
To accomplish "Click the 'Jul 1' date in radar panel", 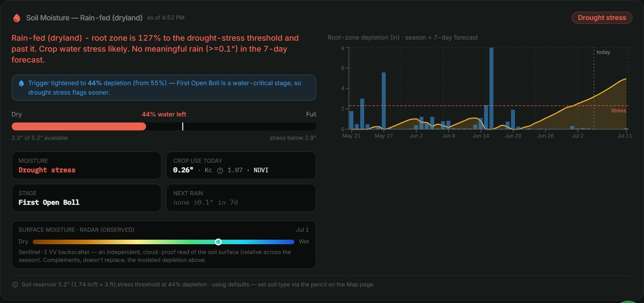I will click(x=302, y=230).
